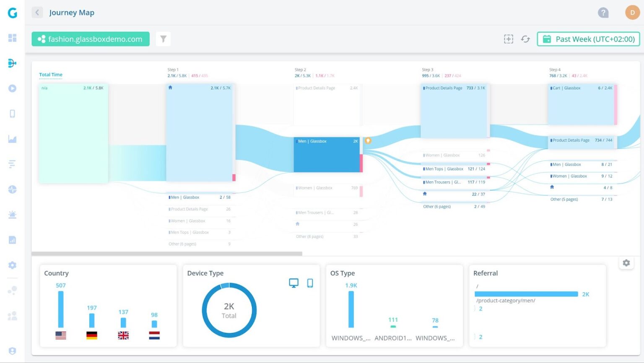
Task: Open the dashboards grid icon at sidebar top
Action: (x=13, y=38)
